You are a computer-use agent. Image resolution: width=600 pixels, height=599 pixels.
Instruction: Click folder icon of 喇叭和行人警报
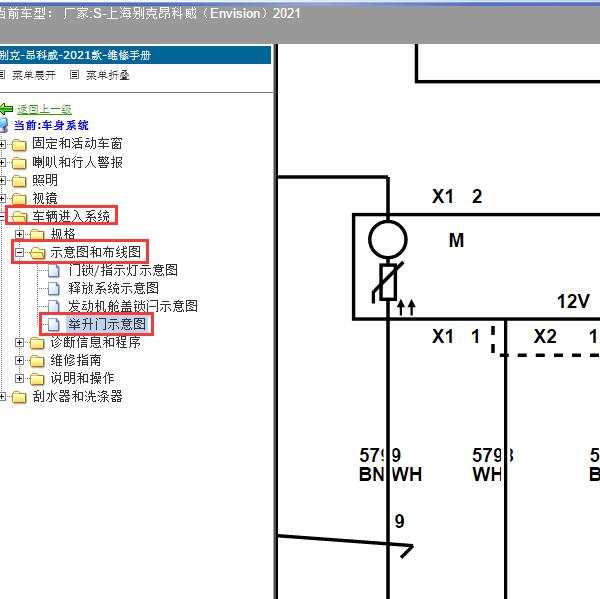(x=19, y=163)
